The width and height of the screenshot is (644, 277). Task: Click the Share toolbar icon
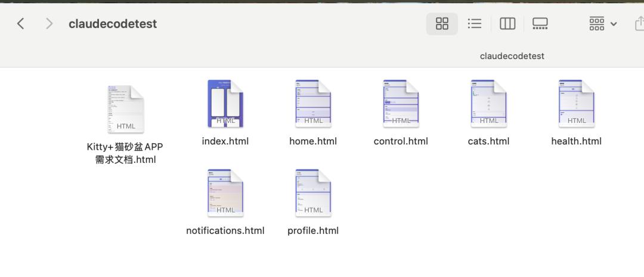click(x=639, y=23)
